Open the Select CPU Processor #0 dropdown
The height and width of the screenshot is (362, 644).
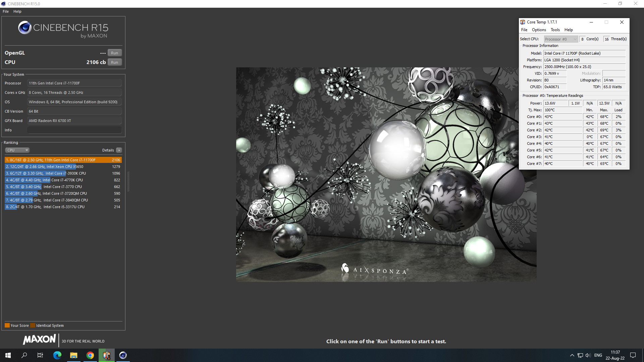[561, 39]
